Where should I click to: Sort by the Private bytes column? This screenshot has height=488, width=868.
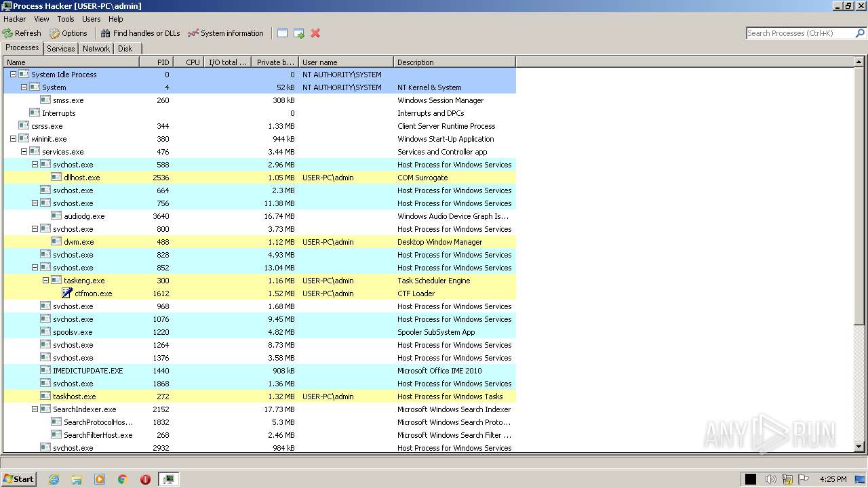tap(275, 62)
